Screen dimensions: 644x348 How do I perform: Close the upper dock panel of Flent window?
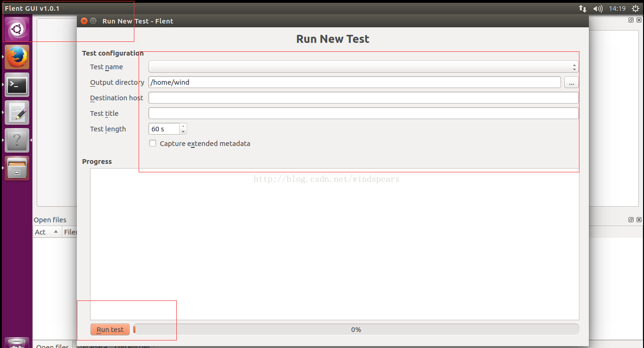[x=639, y=20]
